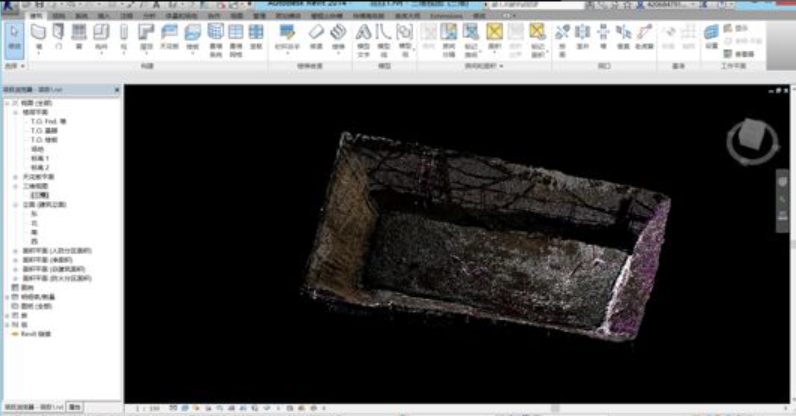The width and height of the screenshot is (796, 416).
Task: Select the Tag Room tool
Action: click(x=471, y=40)
